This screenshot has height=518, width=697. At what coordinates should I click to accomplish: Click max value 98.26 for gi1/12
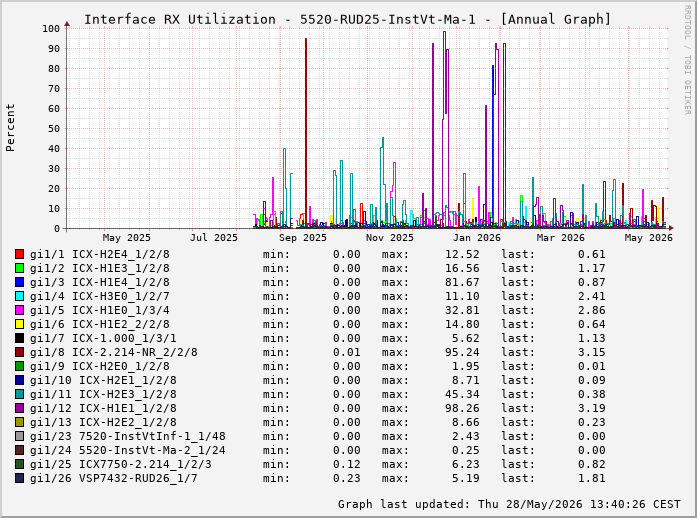click(462, 408)
